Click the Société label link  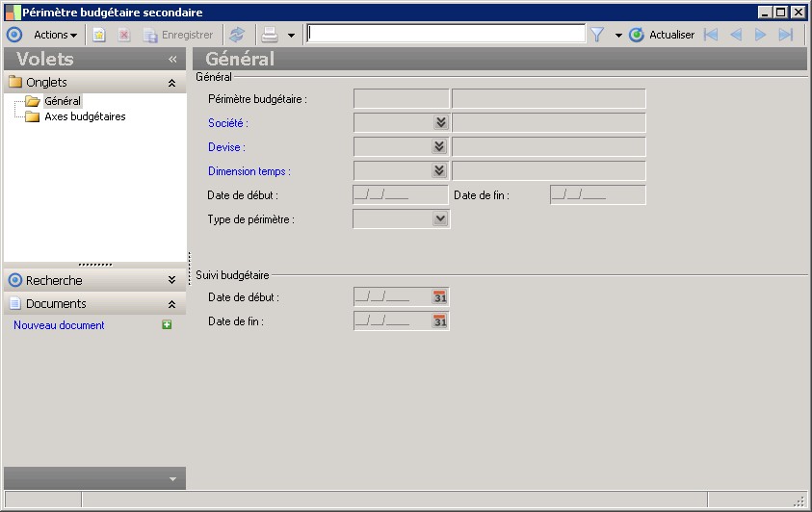[228, 123]
